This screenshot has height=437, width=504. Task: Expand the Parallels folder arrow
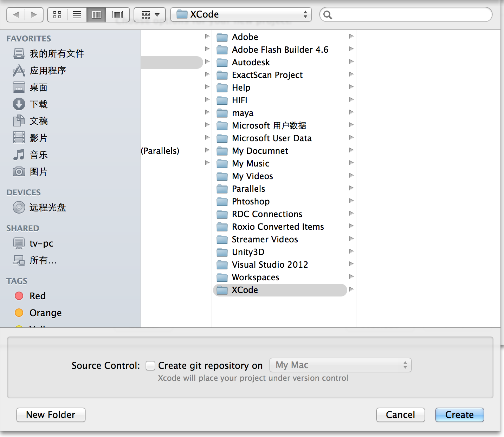pyautogui.click(x=351, y=188)
